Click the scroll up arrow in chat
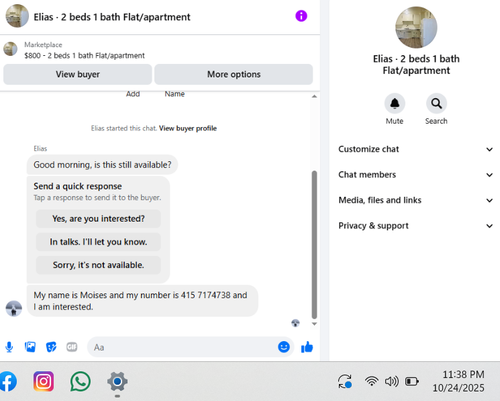The image size is (500, 401). (314, 96)
